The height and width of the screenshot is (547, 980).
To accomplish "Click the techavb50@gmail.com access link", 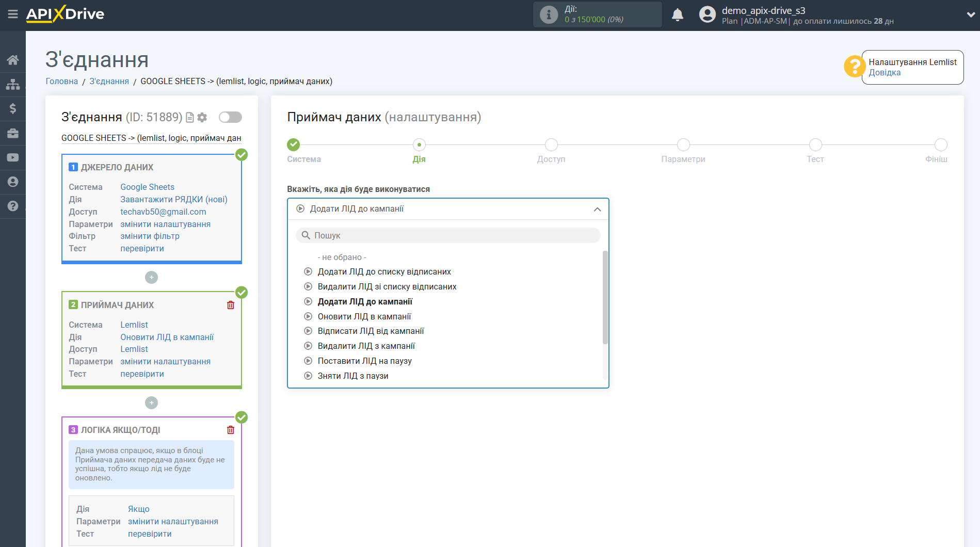I will (x=163, y=212).
